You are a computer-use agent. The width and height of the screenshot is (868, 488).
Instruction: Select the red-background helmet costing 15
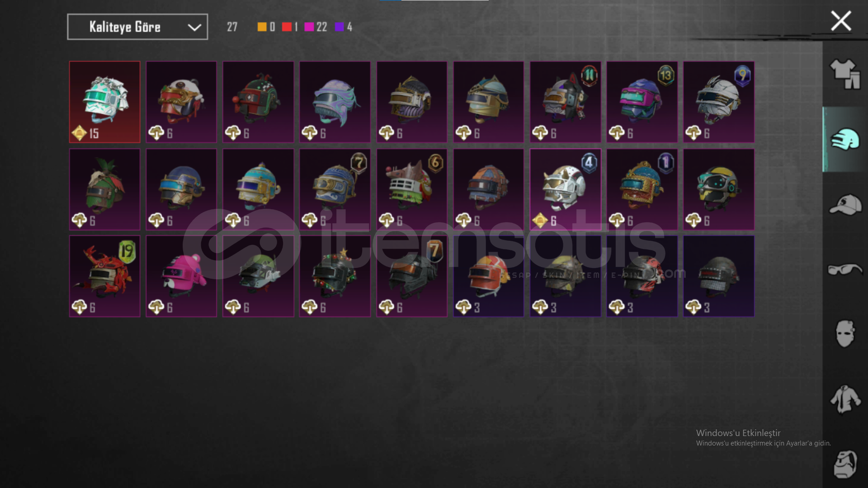pyautogui.click(x=104, y=102)
